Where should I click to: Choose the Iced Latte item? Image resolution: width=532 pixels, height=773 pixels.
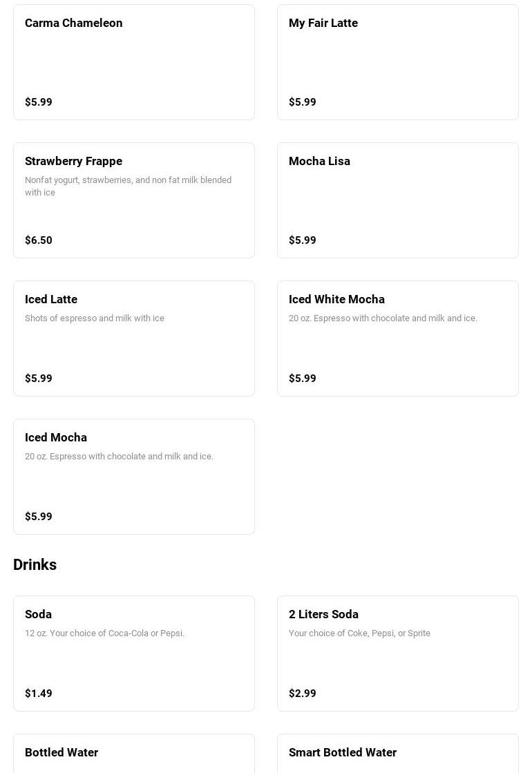[x=134, y=338]
